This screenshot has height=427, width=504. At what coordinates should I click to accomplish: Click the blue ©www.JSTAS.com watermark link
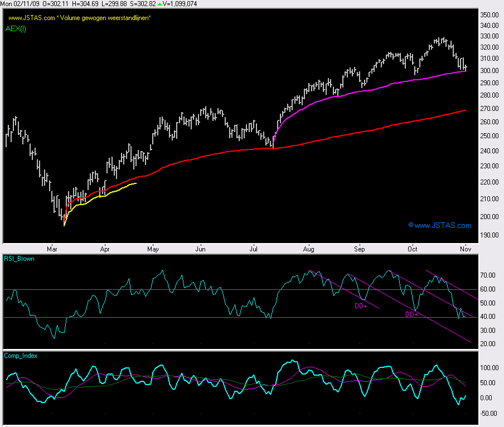pyautogui.click(x=439, y=226)
